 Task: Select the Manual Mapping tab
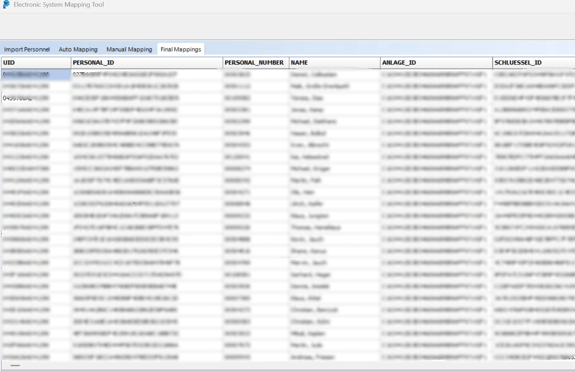(129, 49)
